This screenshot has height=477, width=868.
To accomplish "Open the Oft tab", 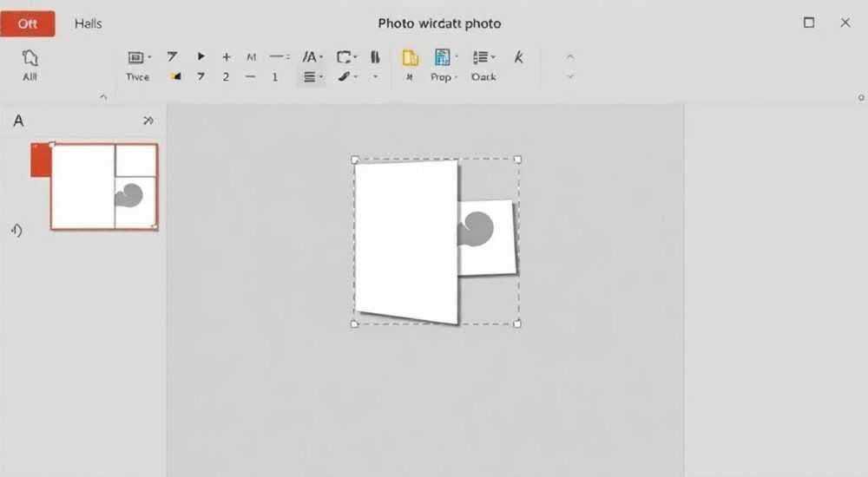I will pyautogui.click(x=28, y=23).
